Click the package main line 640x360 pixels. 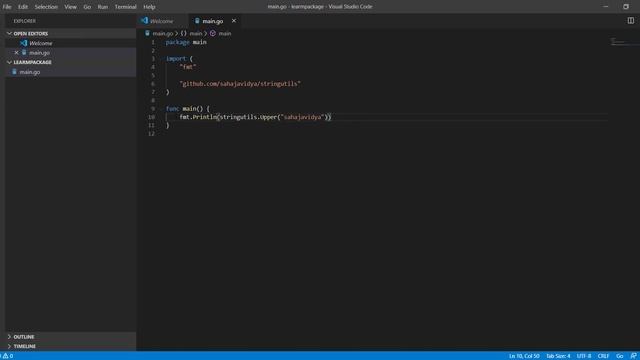point(186,42)
